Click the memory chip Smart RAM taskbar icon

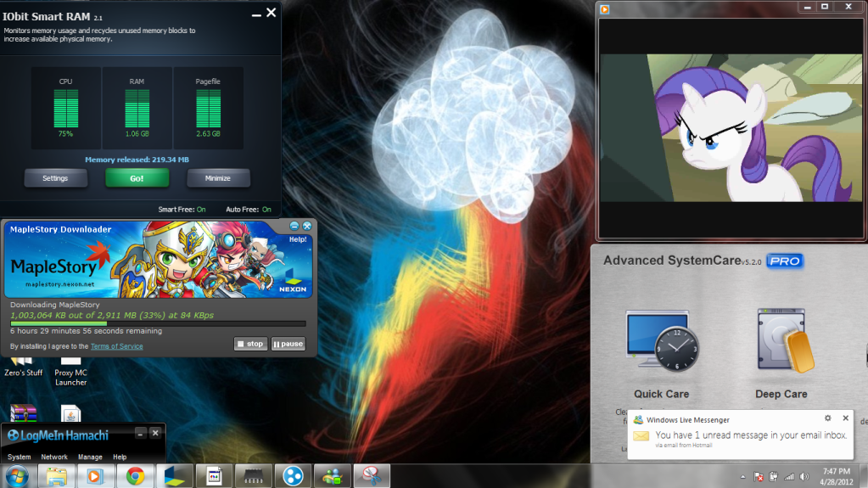254,476
